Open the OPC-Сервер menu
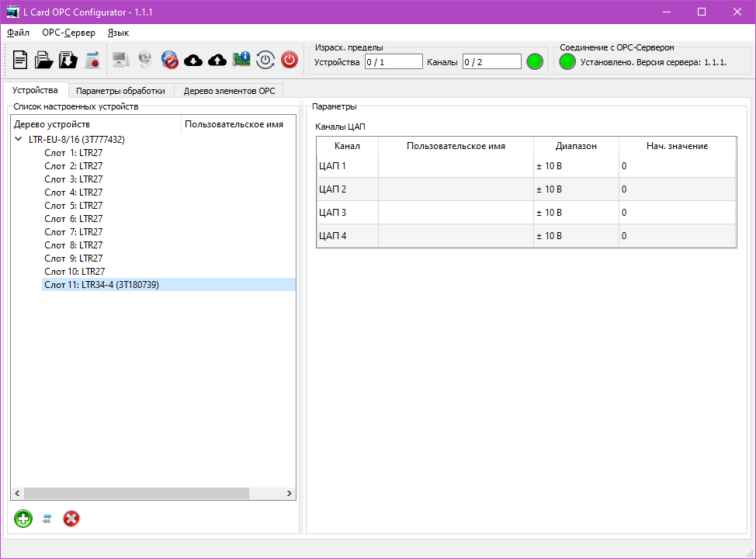This screenshot has width=756, height=559. [68, 33]
